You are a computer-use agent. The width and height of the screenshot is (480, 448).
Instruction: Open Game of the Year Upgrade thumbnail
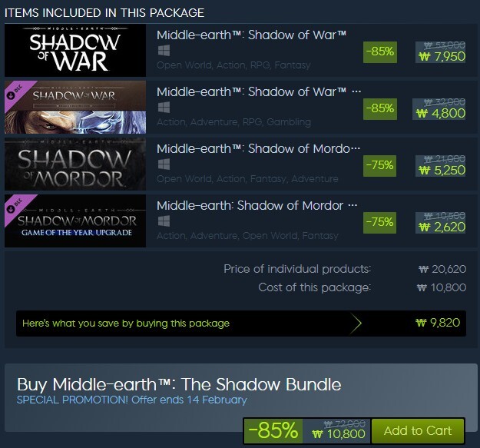[75, 221]
